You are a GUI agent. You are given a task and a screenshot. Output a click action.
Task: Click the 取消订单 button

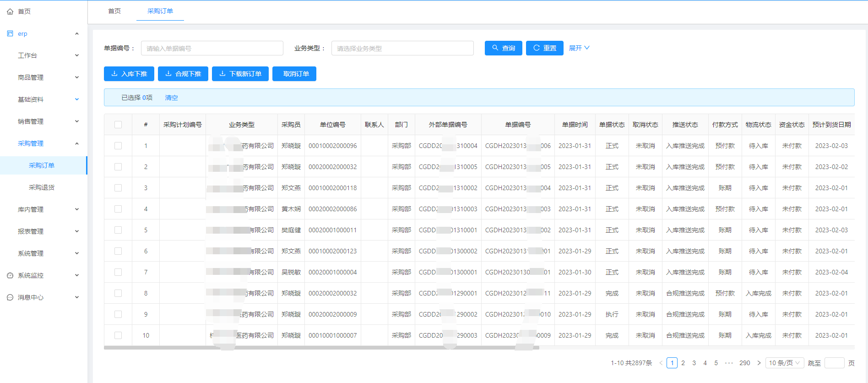coord(294,74)
